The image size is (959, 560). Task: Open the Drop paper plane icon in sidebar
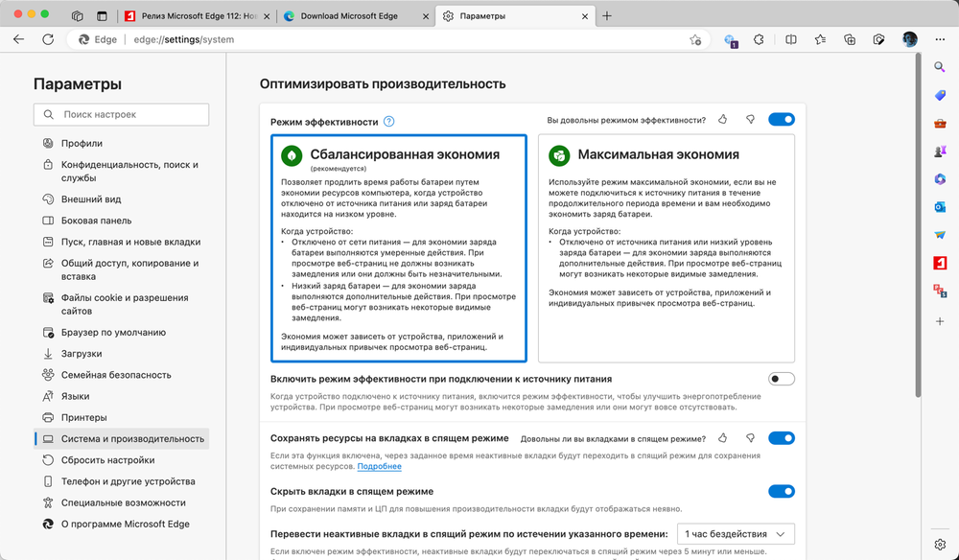[x=940, y=235]
